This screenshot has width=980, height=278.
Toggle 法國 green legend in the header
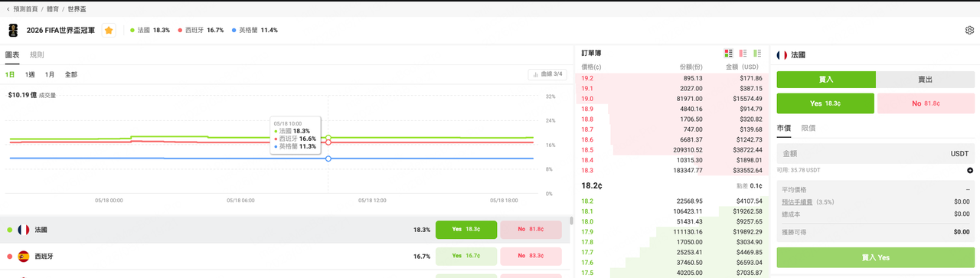click(x=150, y=31)
